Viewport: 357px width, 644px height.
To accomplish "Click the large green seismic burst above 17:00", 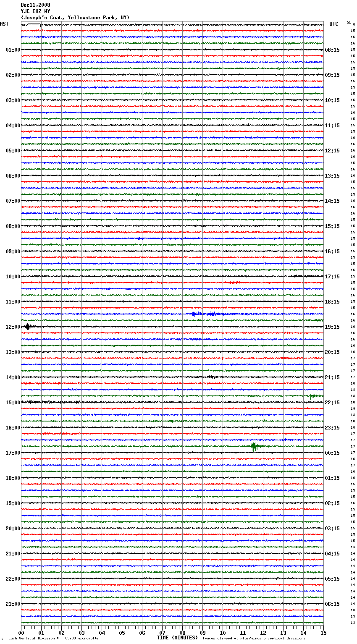I will click(255, 447).
